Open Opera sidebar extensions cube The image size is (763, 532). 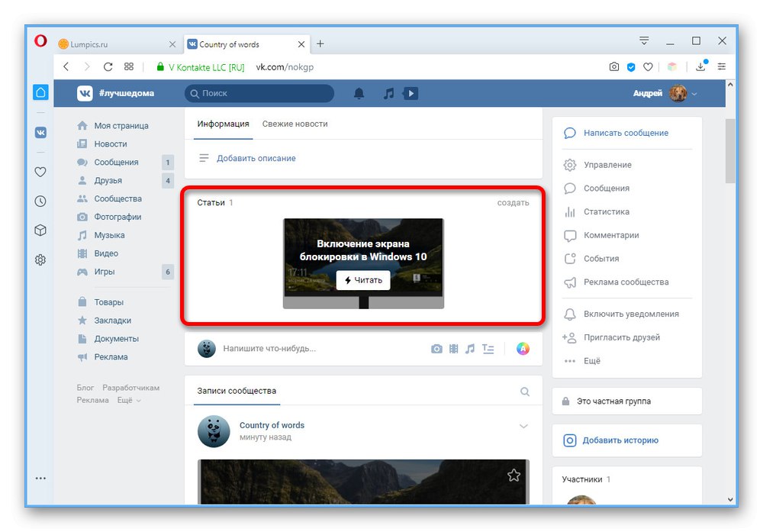pyautogui.click(x=40, y=231)
